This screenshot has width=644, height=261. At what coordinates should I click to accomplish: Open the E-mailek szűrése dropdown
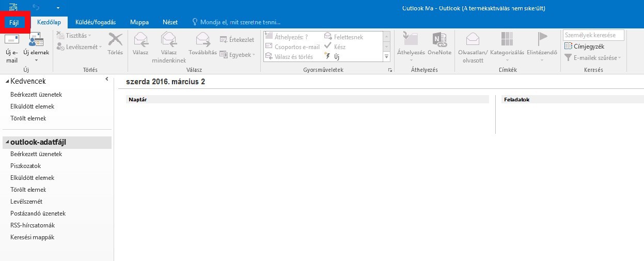593,58
